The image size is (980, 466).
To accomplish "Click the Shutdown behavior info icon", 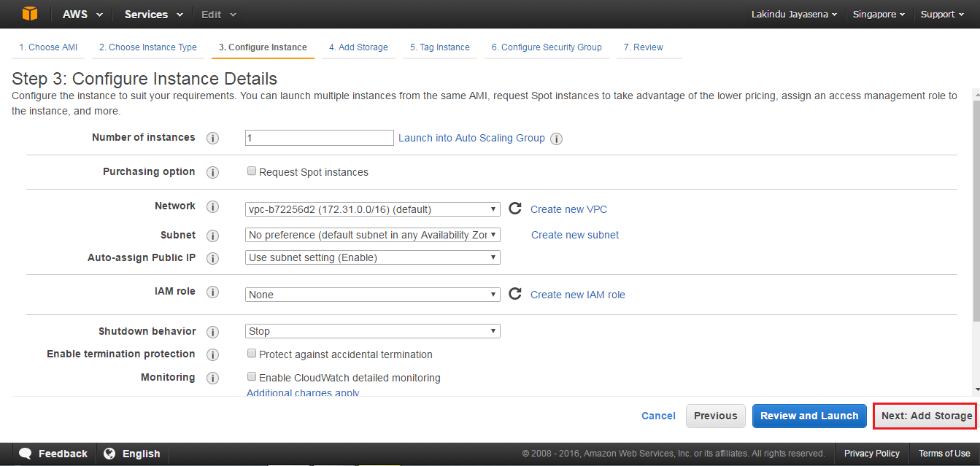I will [x=213, y=333].
